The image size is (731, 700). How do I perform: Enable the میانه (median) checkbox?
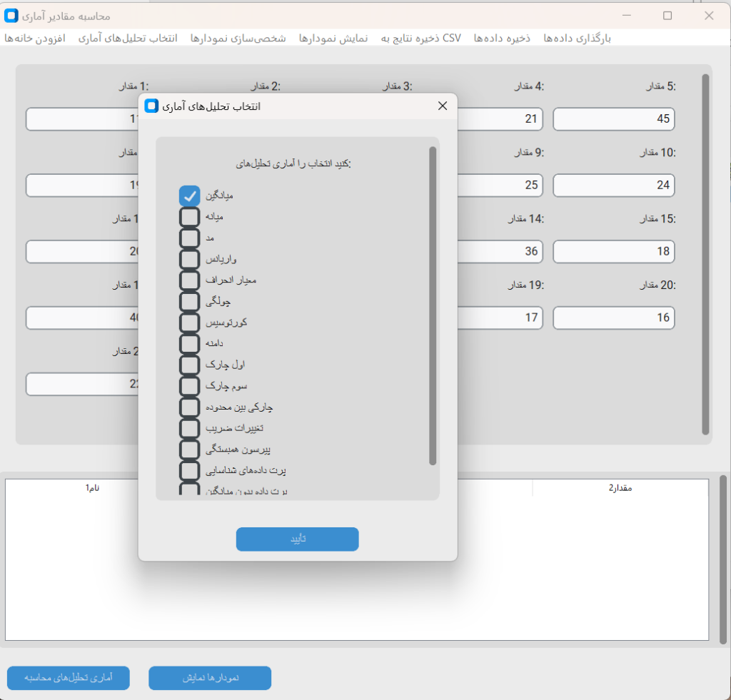point(189,216)
